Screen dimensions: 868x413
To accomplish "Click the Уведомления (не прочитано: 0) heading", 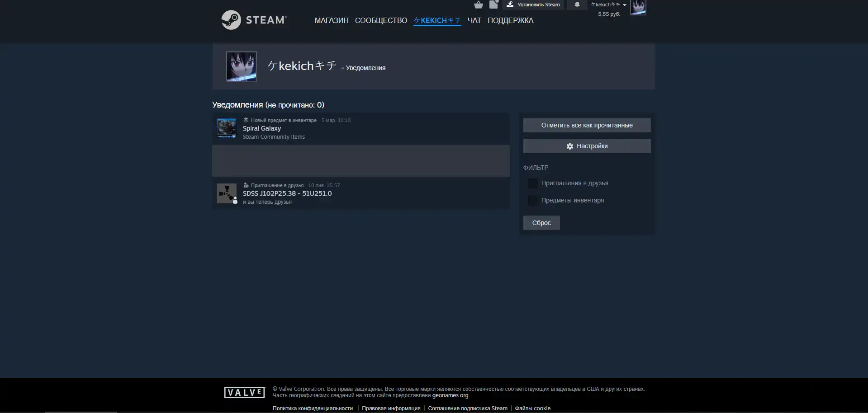I will click(x=268, y=105).
